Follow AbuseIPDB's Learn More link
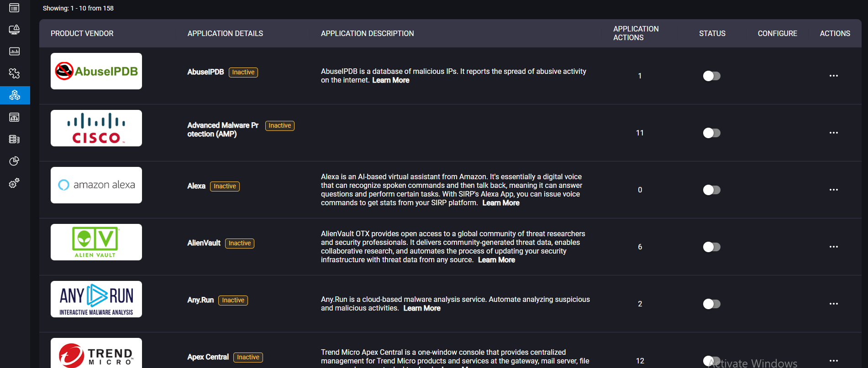 click(x=391, y=80)
